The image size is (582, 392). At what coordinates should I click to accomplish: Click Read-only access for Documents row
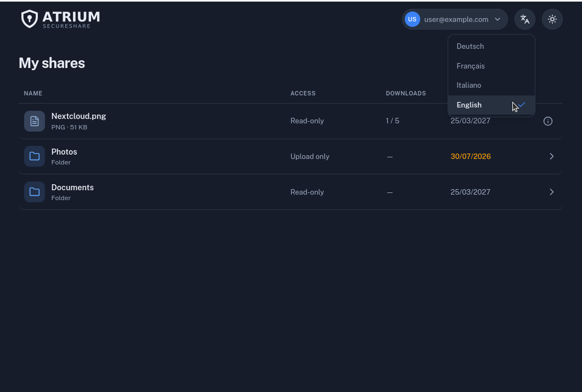307,192
